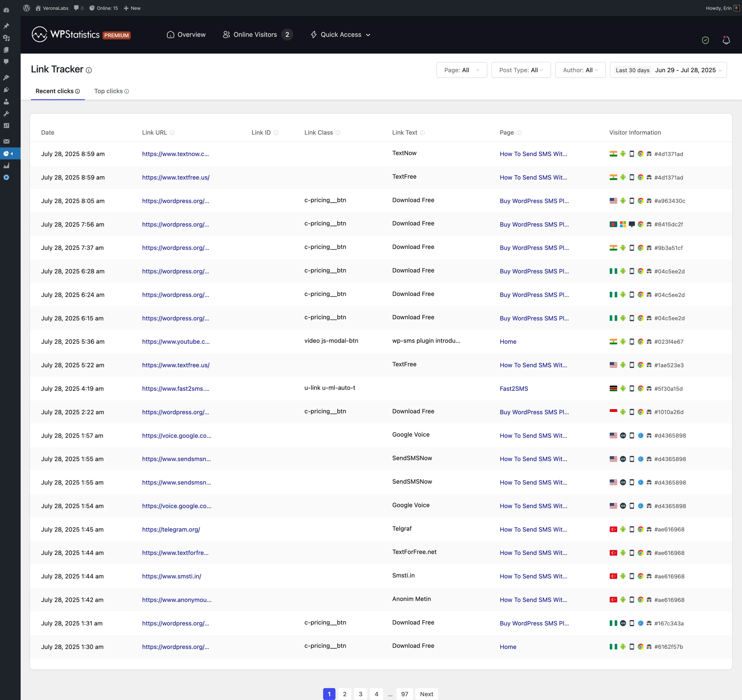Expand the Author: All filter dropdown
The height and width of the screenshot is (700, 742).
pos(580,70)
